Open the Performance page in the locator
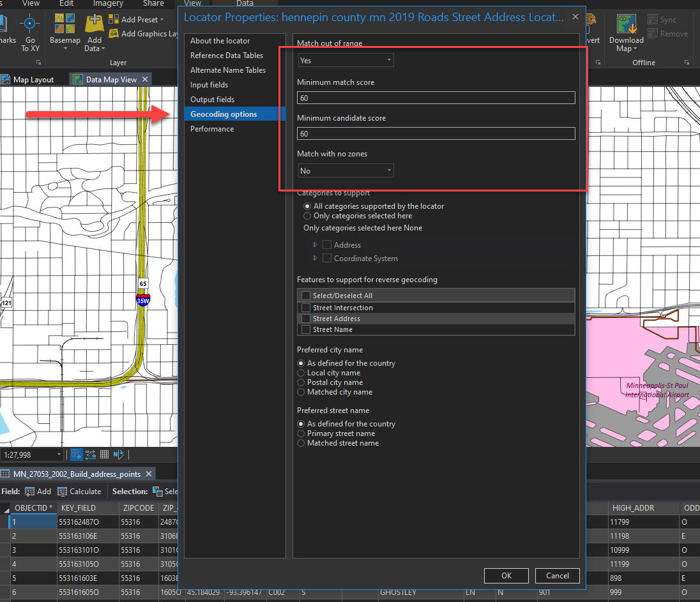The height and width of the screenshot is (602, 700). tap(212, 129)
